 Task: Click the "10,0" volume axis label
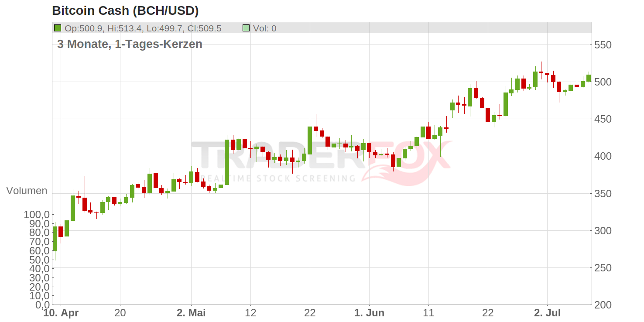(x=39, y=296)
